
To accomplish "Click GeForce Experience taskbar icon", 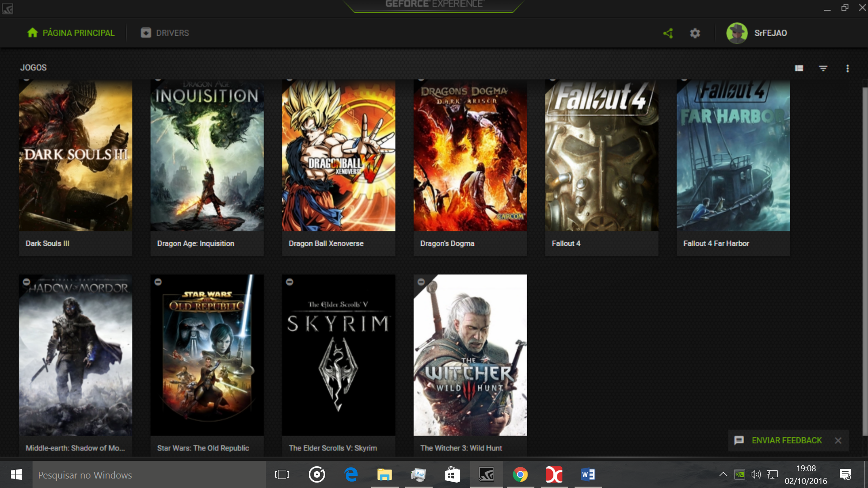I will [486, 474].
